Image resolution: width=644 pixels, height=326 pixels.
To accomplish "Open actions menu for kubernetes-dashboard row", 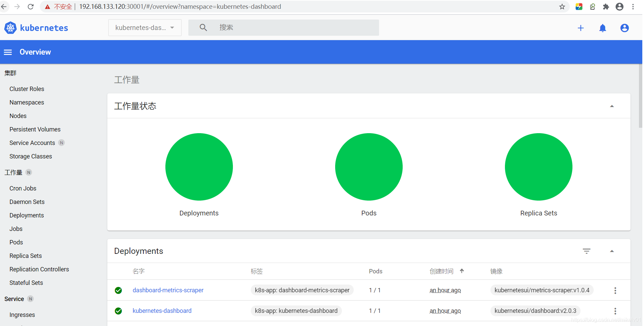I will pos(615,311).
